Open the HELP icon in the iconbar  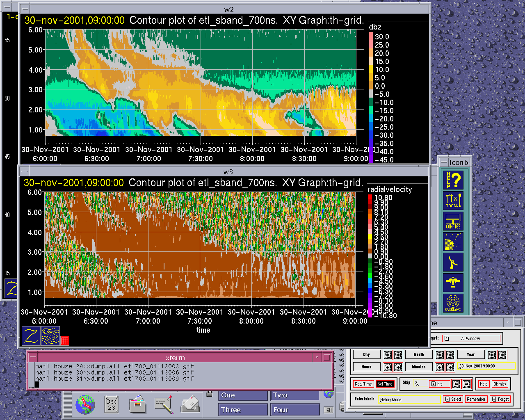point(453,180)
